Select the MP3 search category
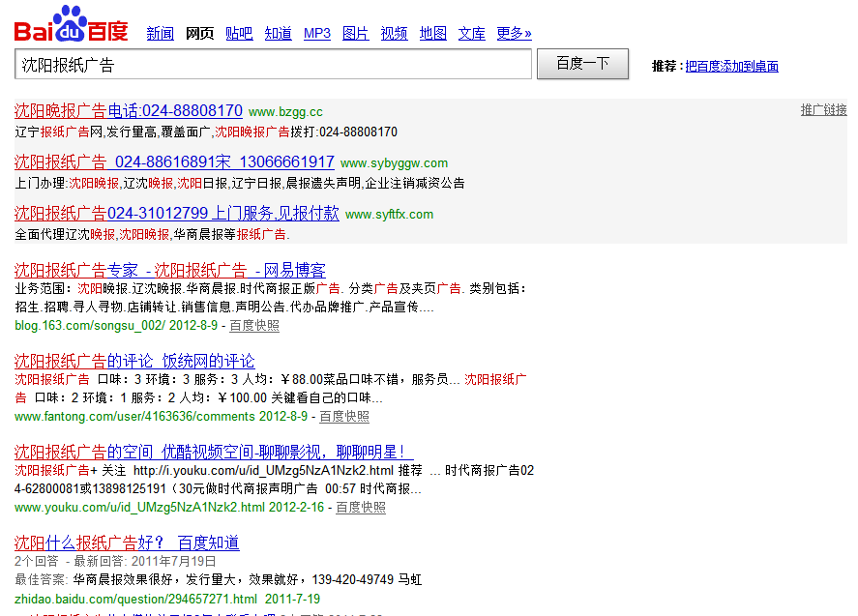This screenshot has width=858, height=616. click(316, 34)
